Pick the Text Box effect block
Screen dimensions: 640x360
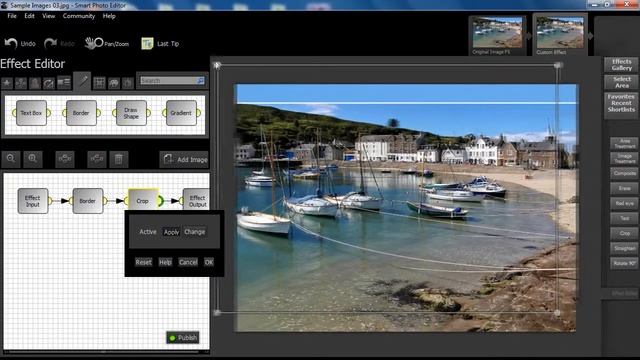coord(31,113)
